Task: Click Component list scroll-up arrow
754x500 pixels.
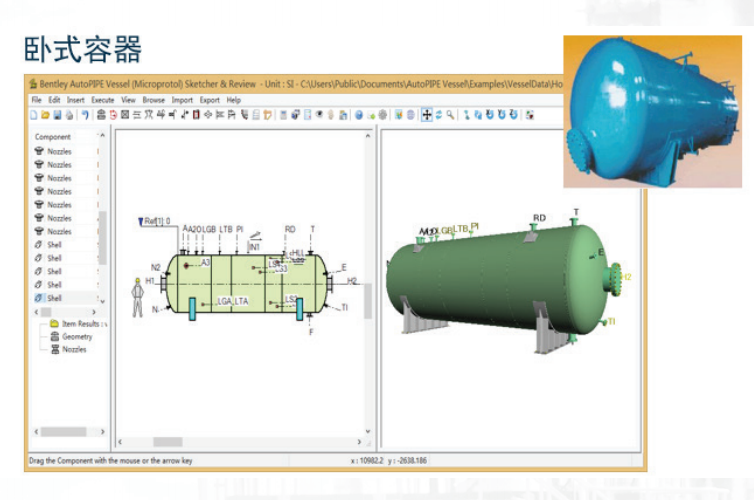Action: [102, 136]
